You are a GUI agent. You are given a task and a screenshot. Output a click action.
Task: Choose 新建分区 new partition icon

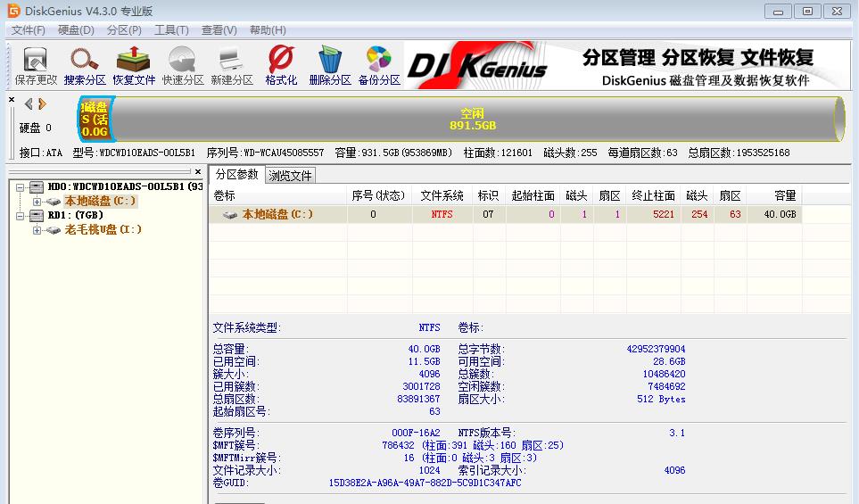232,66
